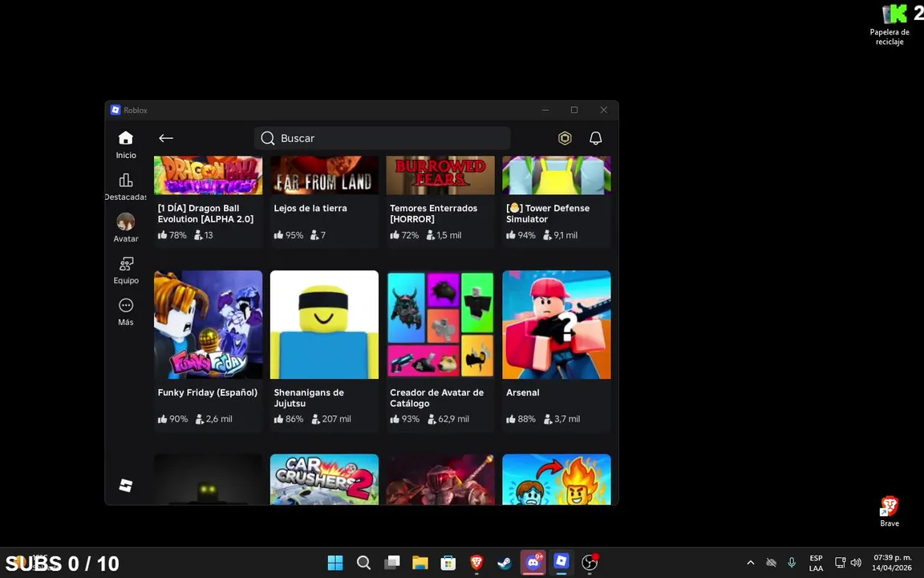
Task: Click the microphone tray icon
Action: (x=792, y=563)
